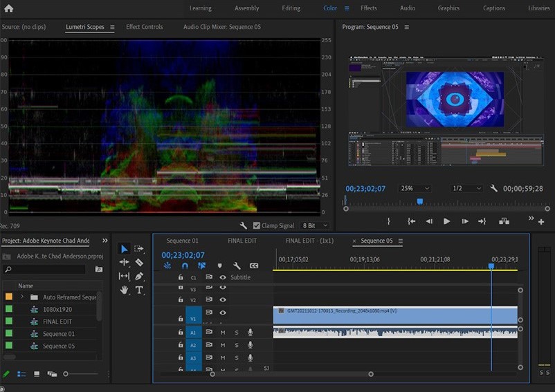Toggle the Clamp Signal checkbox
Viewport: 555px width, 392px height.
pyautogui.click(x=257, y=225)
